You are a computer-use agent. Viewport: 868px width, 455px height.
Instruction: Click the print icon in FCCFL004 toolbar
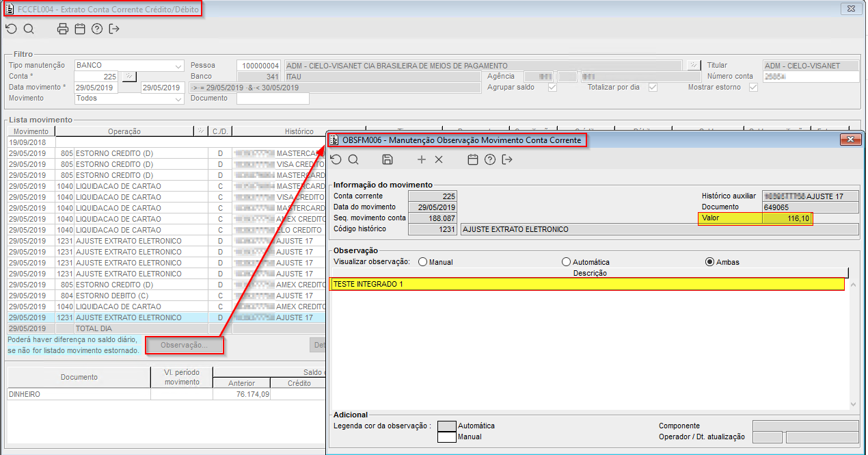[63, 29]
